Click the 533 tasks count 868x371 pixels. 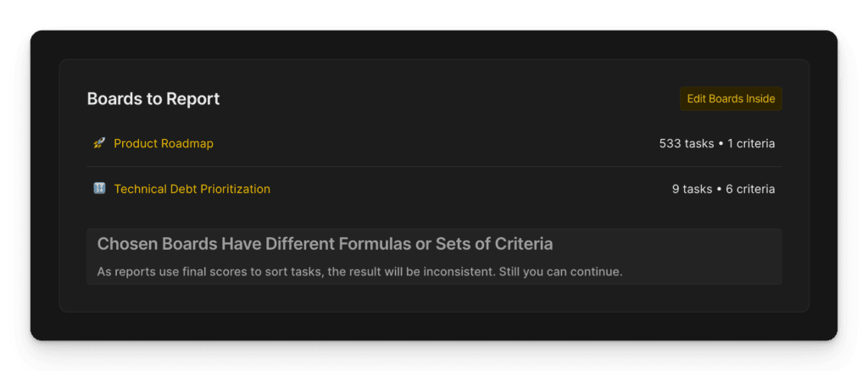click(686, 144)
